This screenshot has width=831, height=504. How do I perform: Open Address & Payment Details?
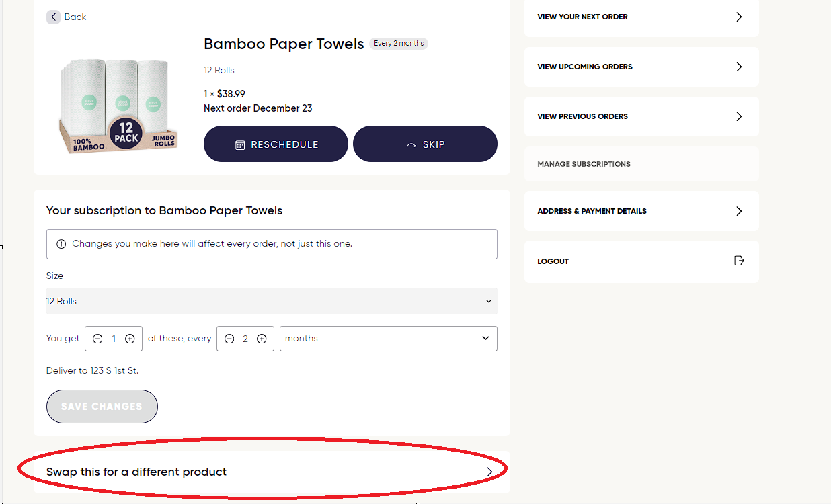click(x=641, y=211)
